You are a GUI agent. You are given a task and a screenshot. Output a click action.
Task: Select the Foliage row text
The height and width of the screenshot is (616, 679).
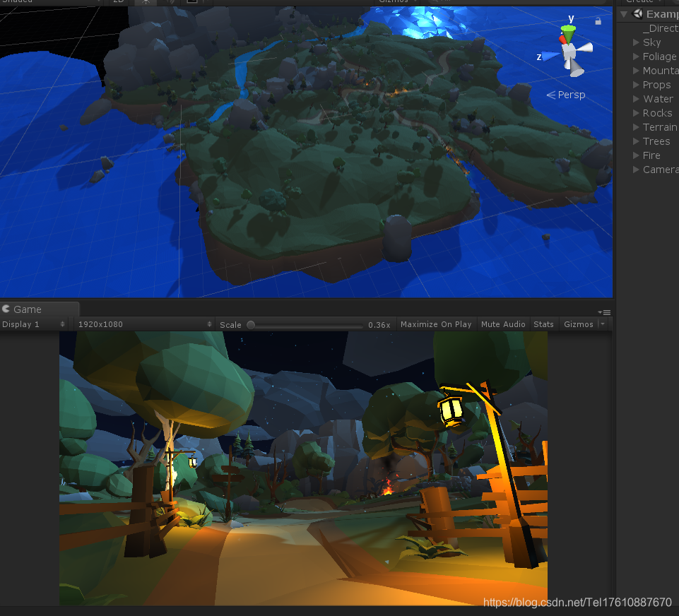pyautogui.click(x=659, y=57)
